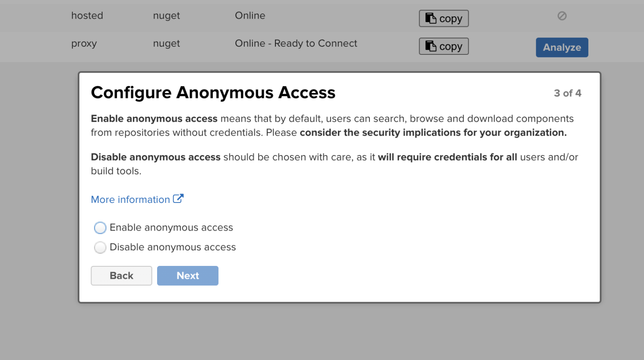Click the nuget format in hosted row
Image resolution: width=644 pixels, height=360 pixels.
pyautogui.click(x=167, y=16)
